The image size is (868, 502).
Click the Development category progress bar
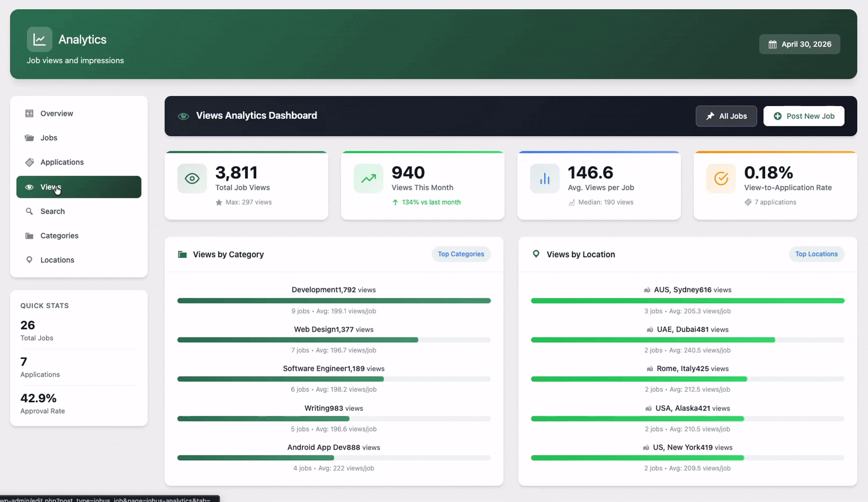point(333,301)
